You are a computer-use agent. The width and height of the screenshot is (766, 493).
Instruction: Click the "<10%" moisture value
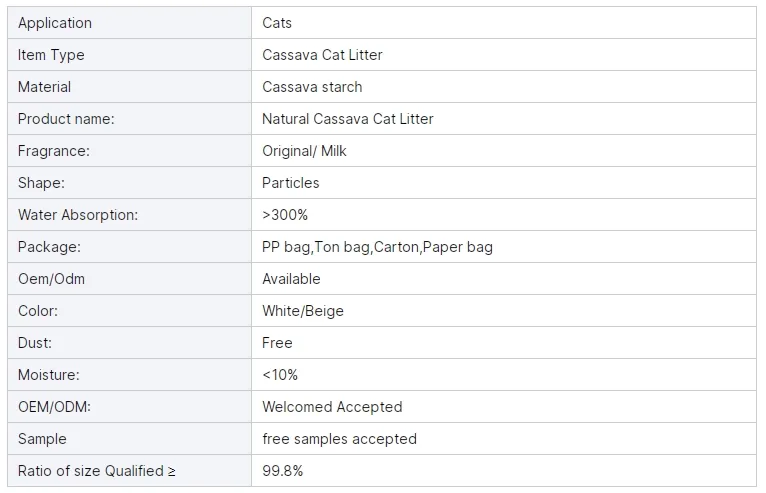[x=280, y=375]
